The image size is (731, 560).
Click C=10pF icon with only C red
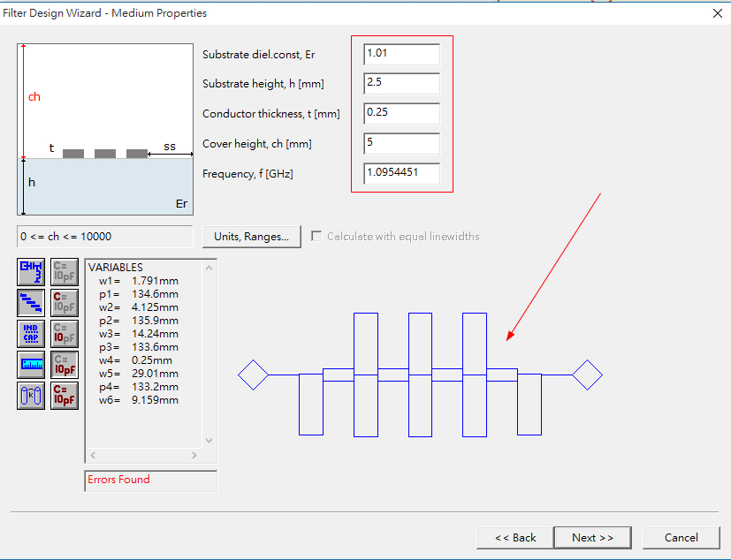(65, 303)
